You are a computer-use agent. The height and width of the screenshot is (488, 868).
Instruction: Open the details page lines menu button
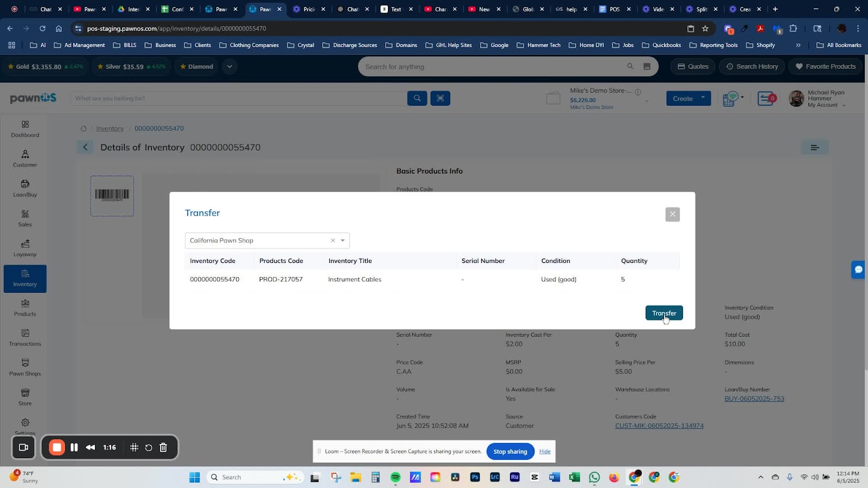click(814, 147)
